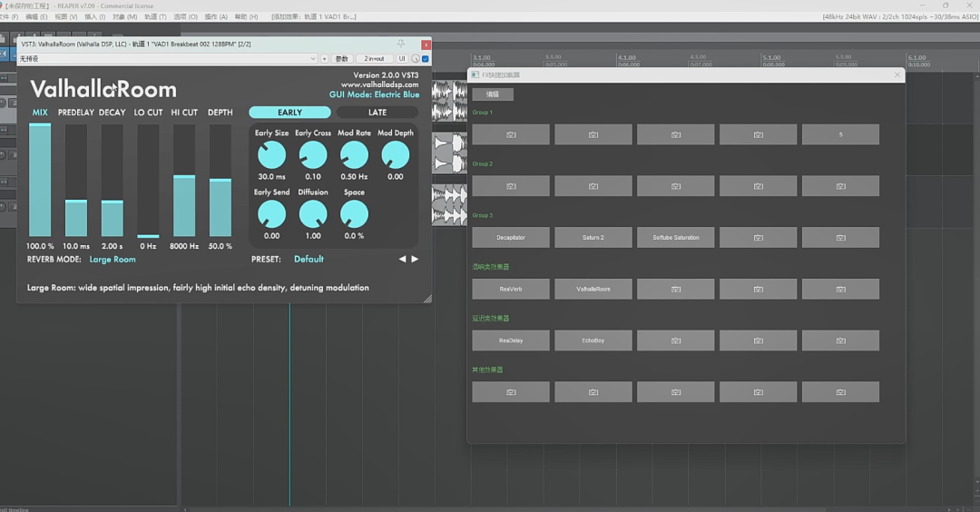
Task: Click the MIX level slider
Action: coord(40,180)
